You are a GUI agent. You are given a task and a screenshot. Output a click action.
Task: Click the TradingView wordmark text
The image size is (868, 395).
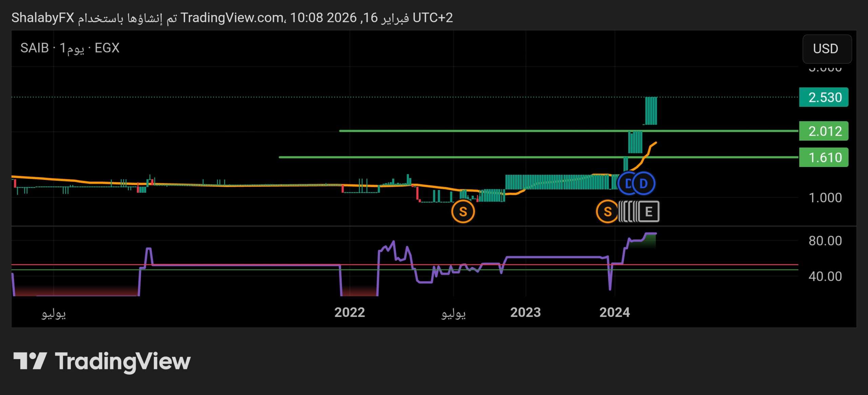click(123, 361)
